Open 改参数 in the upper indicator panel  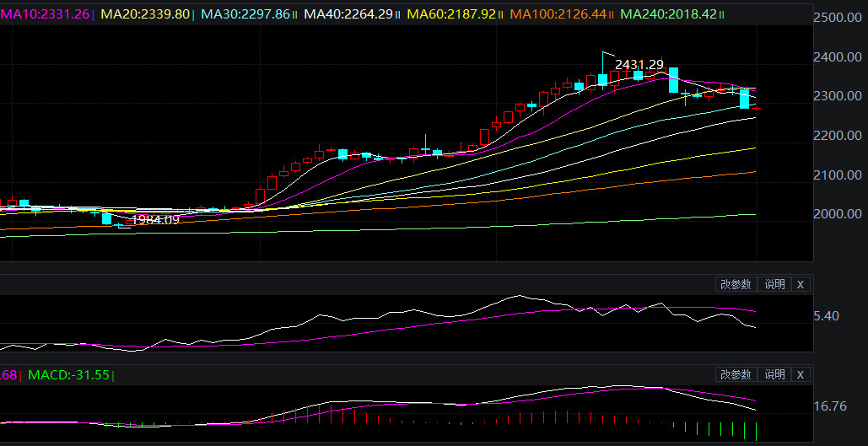(736, 284)
